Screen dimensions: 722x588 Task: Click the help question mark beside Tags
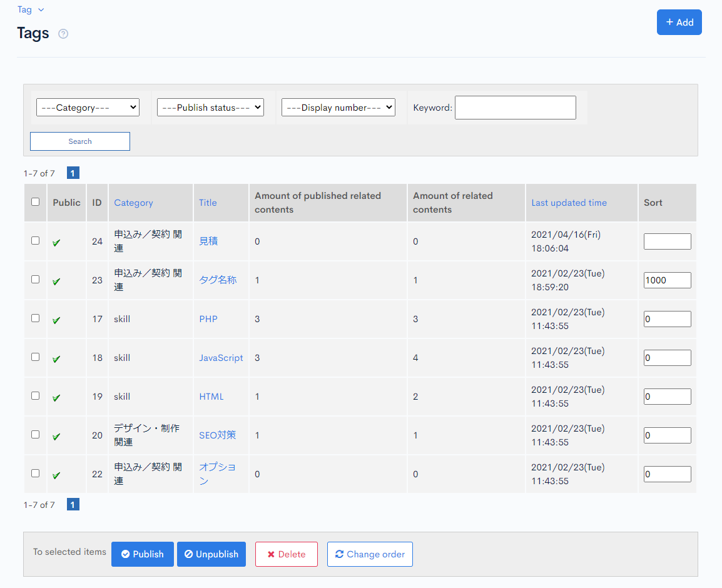tap(63, 34)
